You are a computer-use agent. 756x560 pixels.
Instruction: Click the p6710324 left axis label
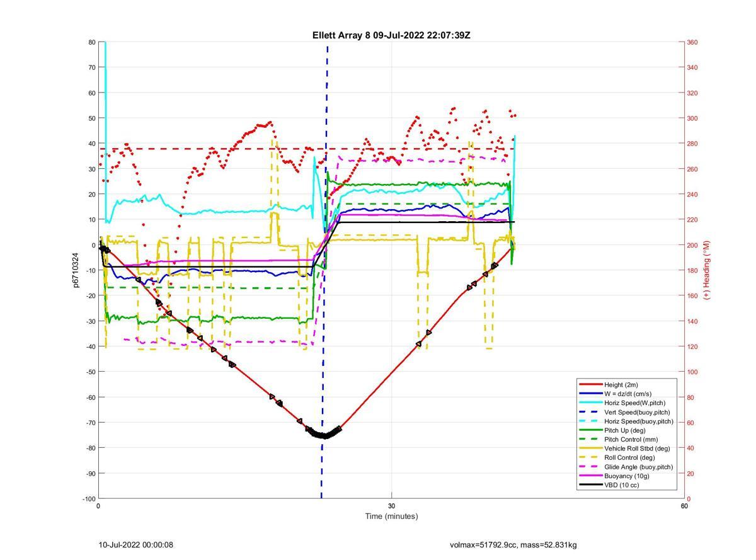coord(77,271)
